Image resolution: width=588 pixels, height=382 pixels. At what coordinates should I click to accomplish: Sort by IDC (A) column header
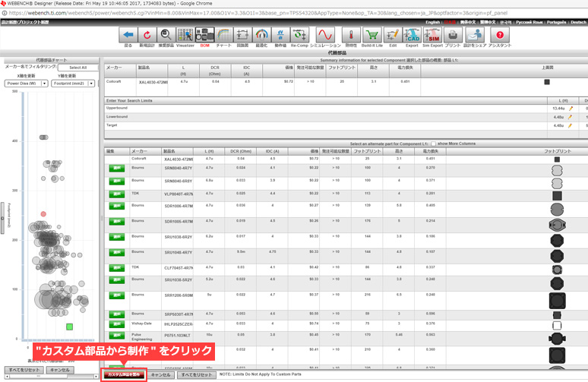(272, 151)
